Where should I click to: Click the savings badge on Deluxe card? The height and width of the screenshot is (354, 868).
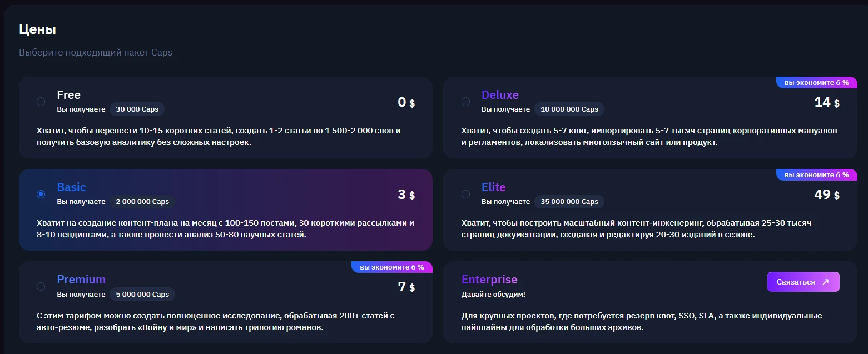coord(817,82)
